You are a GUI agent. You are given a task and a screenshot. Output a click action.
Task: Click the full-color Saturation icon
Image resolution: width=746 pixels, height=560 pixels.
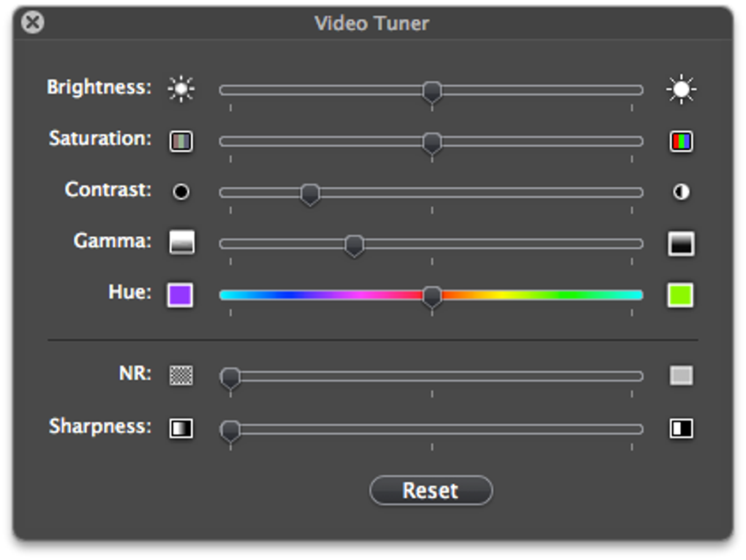681,141
